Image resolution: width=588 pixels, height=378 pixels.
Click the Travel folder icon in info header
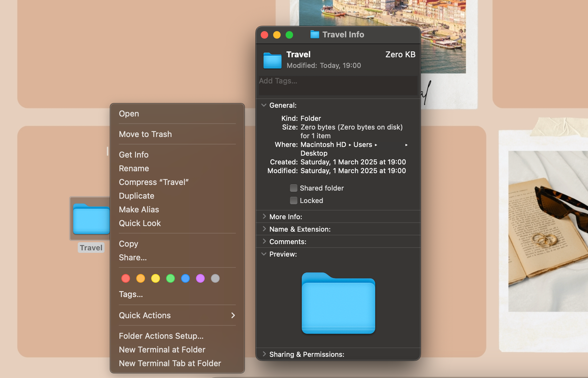[x=272, y=60]
